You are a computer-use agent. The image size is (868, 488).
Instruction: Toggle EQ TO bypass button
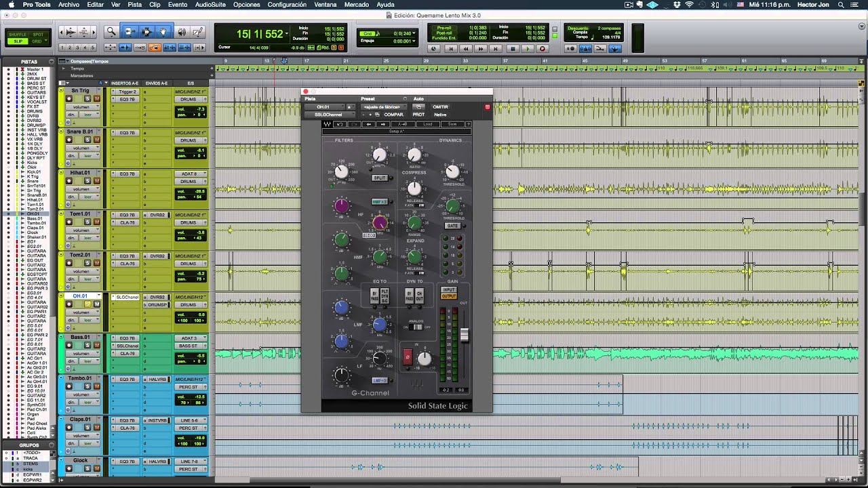[374, 296]
